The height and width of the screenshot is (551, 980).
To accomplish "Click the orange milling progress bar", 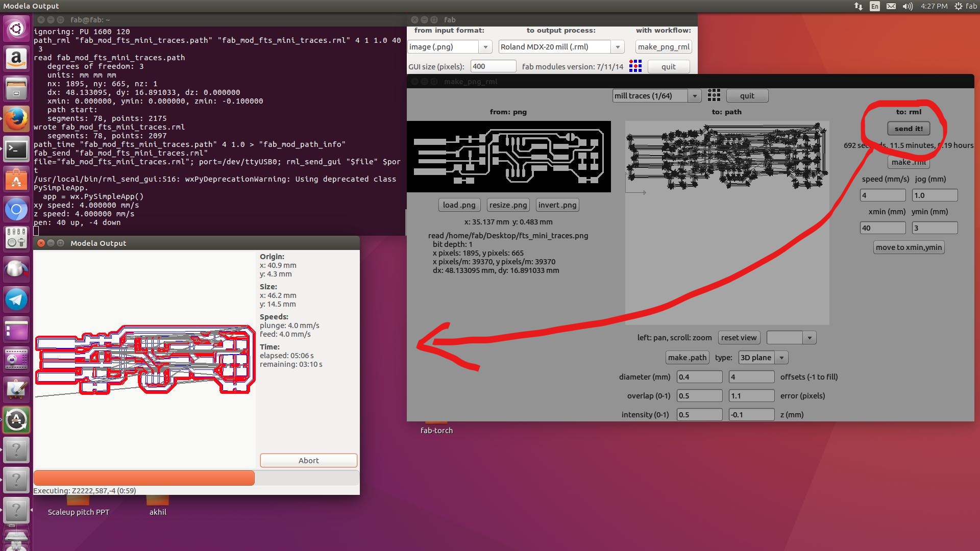I will coord(144,478).
